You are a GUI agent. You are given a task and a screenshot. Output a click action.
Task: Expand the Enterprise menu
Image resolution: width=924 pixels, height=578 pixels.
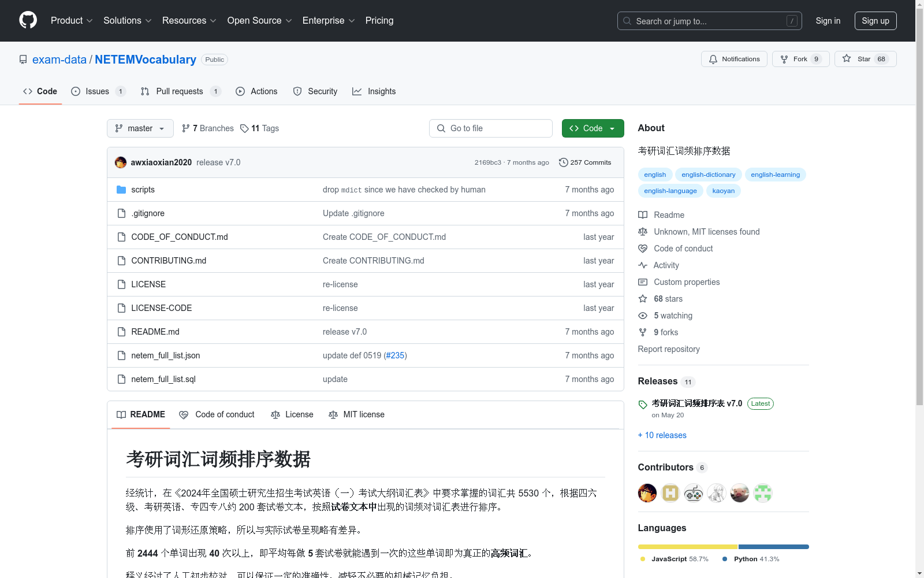(x=329, y=20)
